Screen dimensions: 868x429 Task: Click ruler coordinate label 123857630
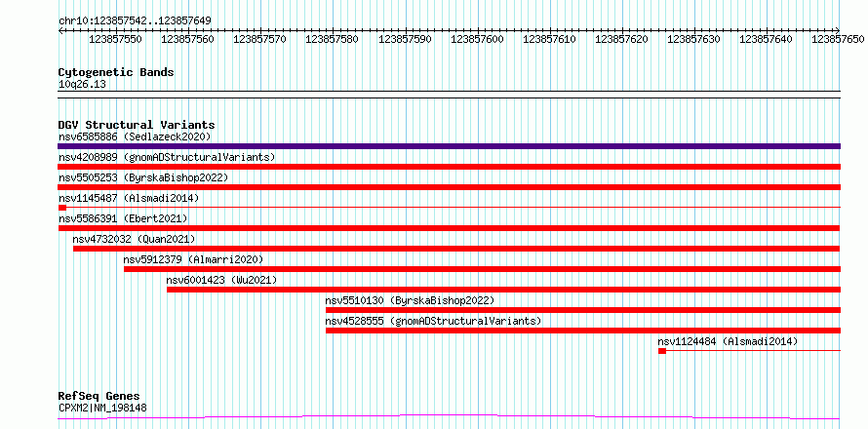coord(694,39)
